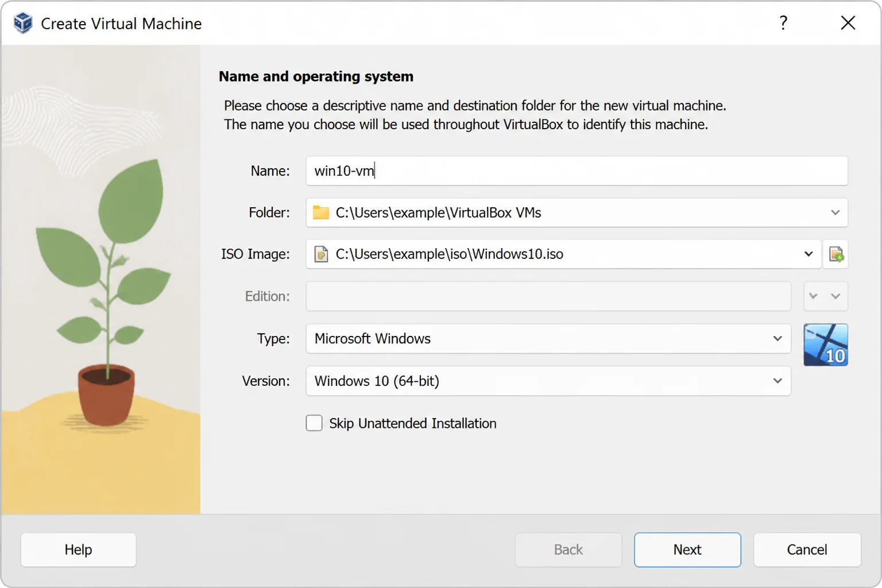Click the Windows 10 OS type icon
882x588 pixels.
(826, 345)
